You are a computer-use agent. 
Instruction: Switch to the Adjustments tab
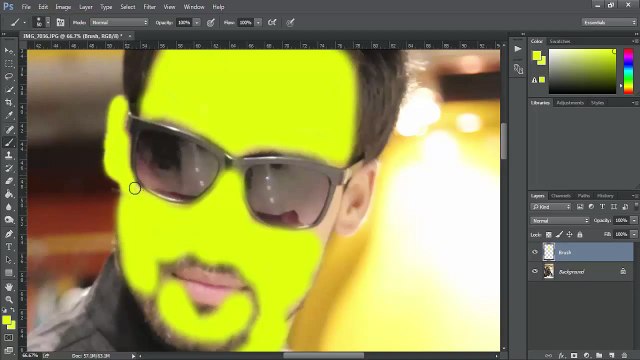tap(570, 103)
